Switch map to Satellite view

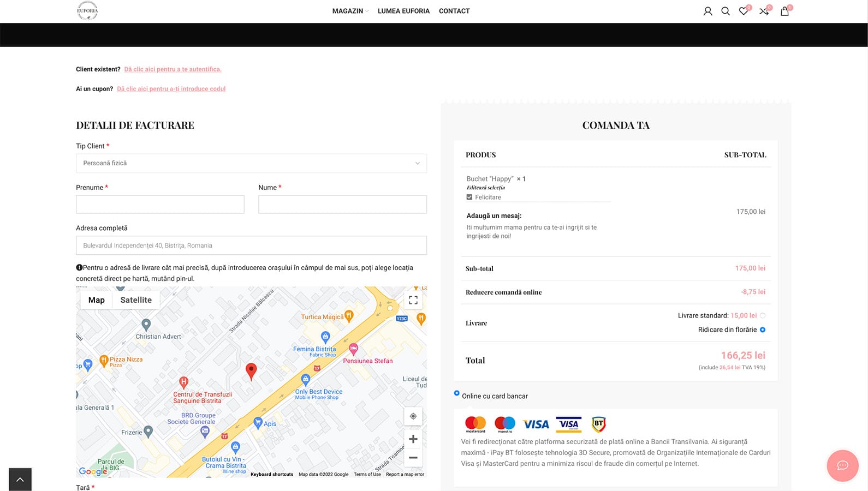pyautogui.click(x=136, y=300)
